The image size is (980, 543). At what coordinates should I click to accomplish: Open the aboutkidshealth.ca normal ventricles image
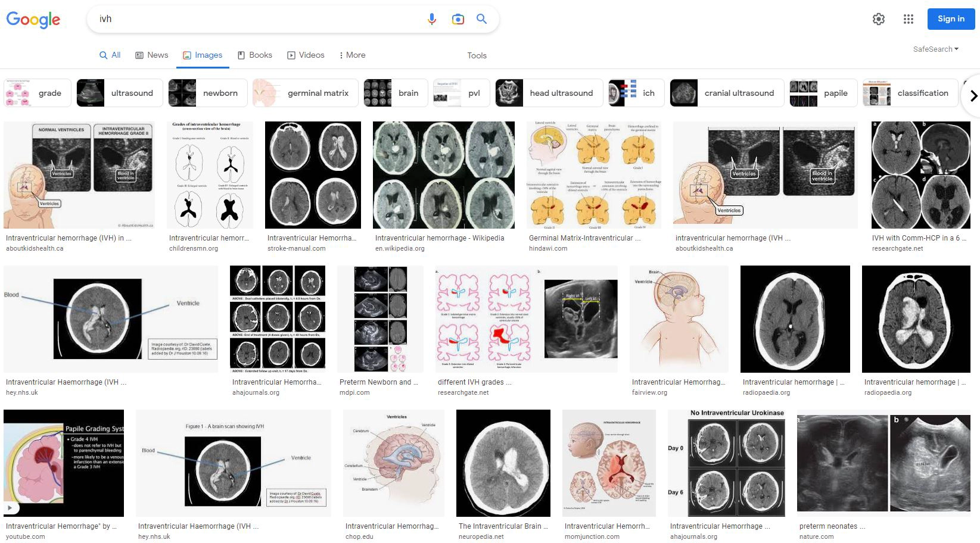[x=79, y=175]
